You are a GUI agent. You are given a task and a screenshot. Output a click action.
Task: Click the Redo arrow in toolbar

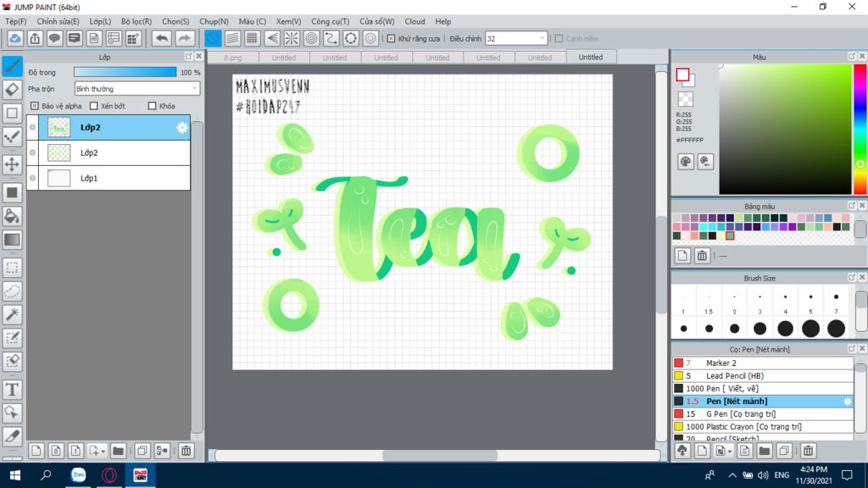click(184, 38)
